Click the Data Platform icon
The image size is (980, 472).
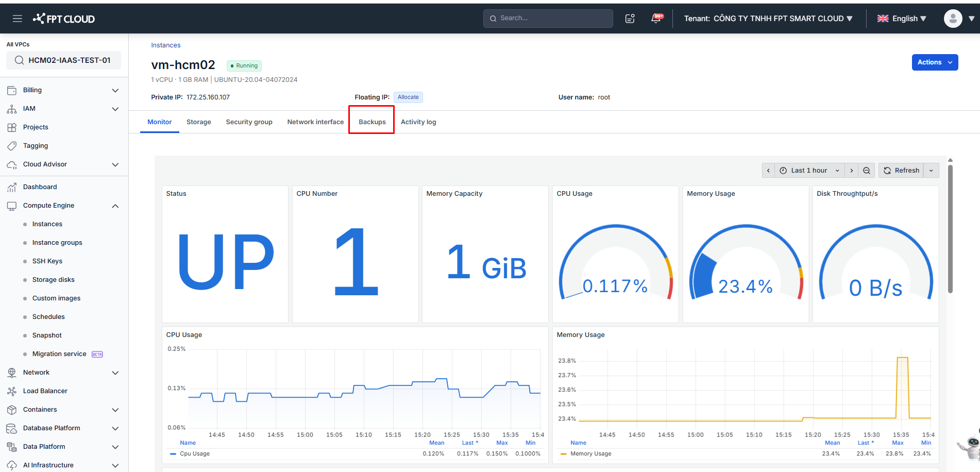12,447
